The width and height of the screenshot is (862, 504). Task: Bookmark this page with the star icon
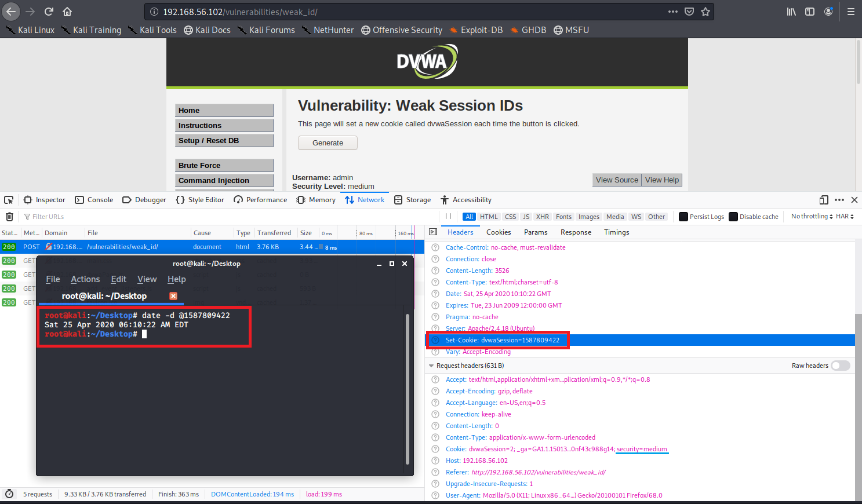[705, 12]
